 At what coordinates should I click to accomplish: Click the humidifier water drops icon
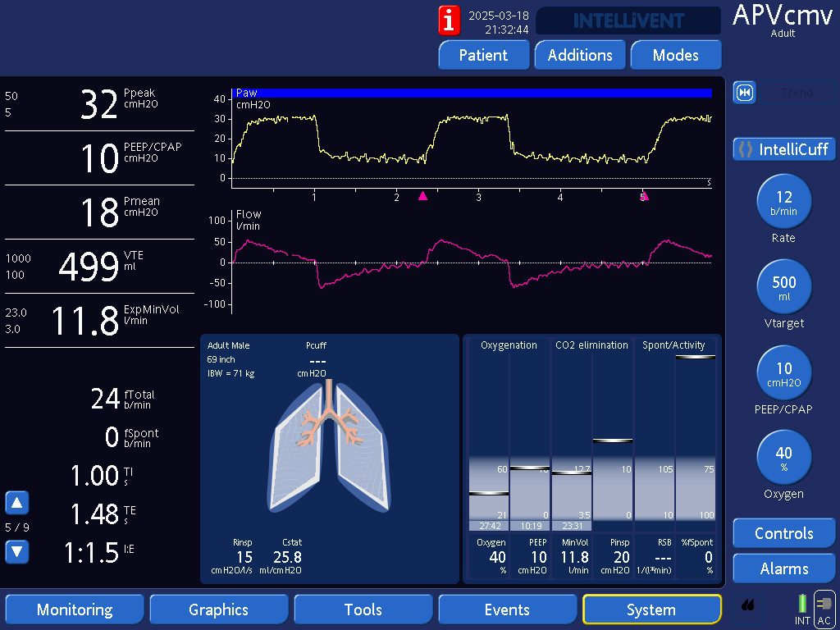click(747, 606)
